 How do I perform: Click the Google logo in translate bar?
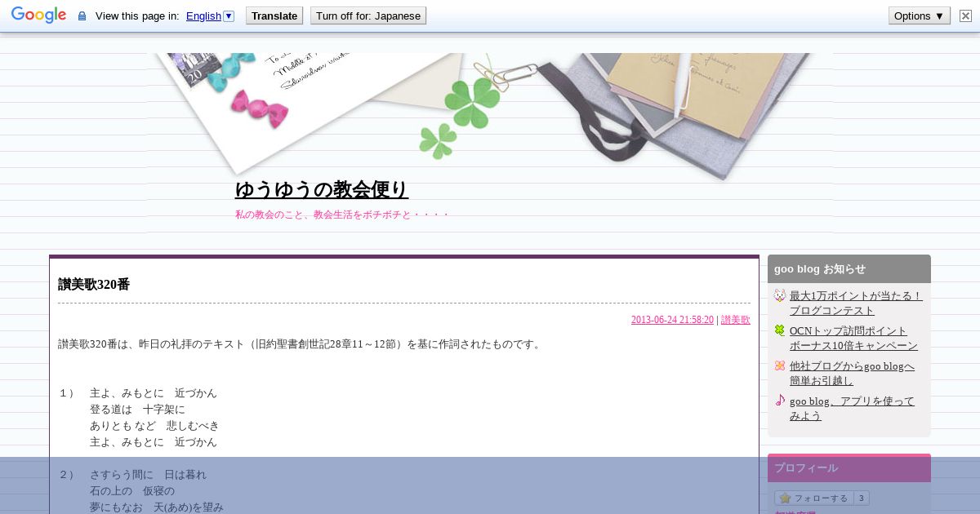(38, 16)
